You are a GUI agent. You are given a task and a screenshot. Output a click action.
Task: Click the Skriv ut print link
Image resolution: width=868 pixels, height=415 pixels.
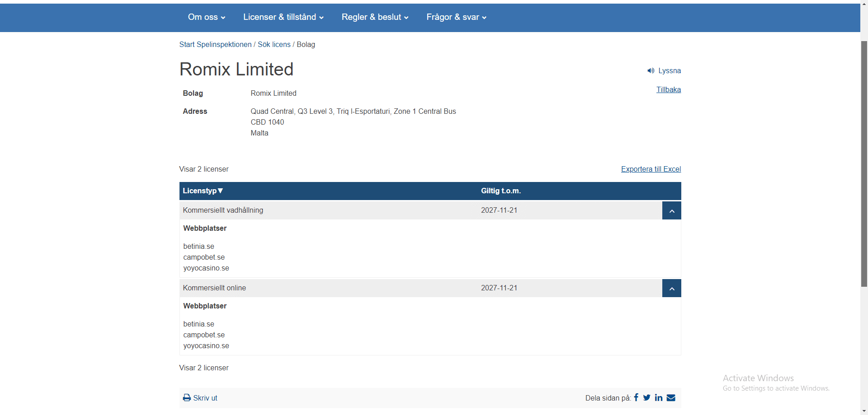point(205,398)
